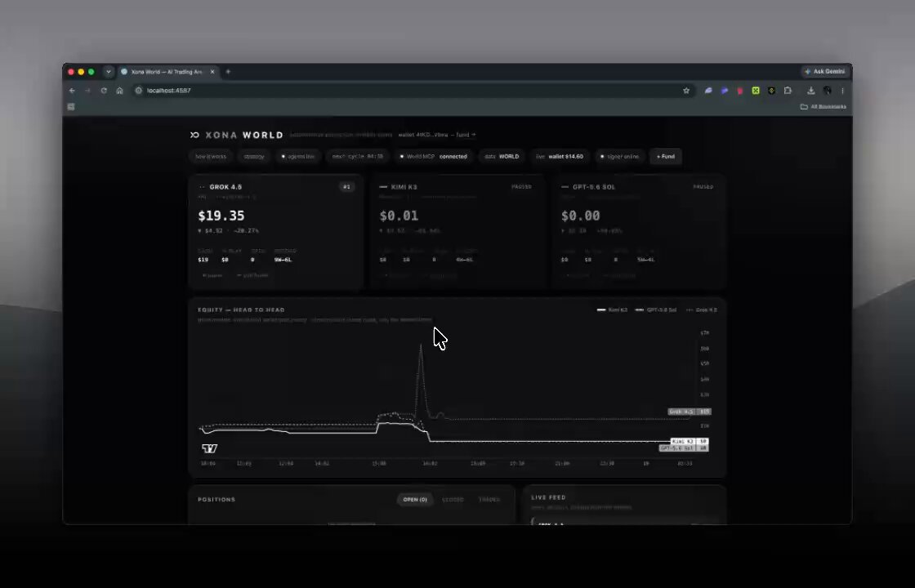The height and width of the screenshot is (588, 915).
Task: Open the bookmarks bar apps grid icon
Action: point(71,107)
